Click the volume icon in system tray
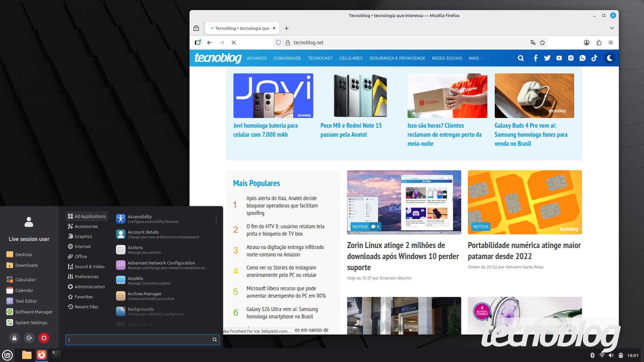Screen dimensions: 644x362 click(611, 355)
